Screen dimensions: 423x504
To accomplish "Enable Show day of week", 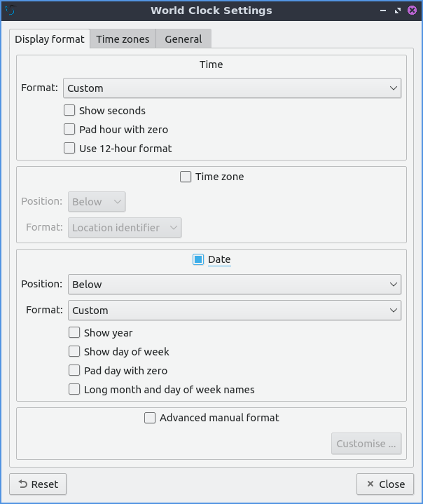I will [74, 352].
